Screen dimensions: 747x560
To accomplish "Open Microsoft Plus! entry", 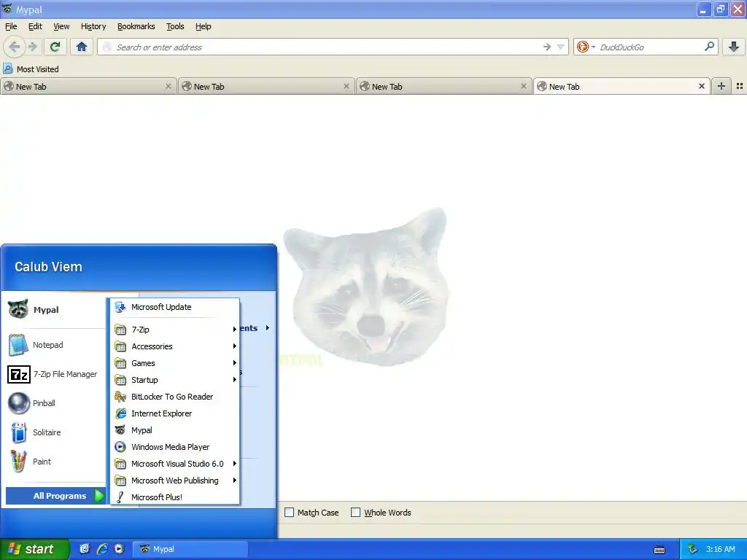I will point(175,497).
